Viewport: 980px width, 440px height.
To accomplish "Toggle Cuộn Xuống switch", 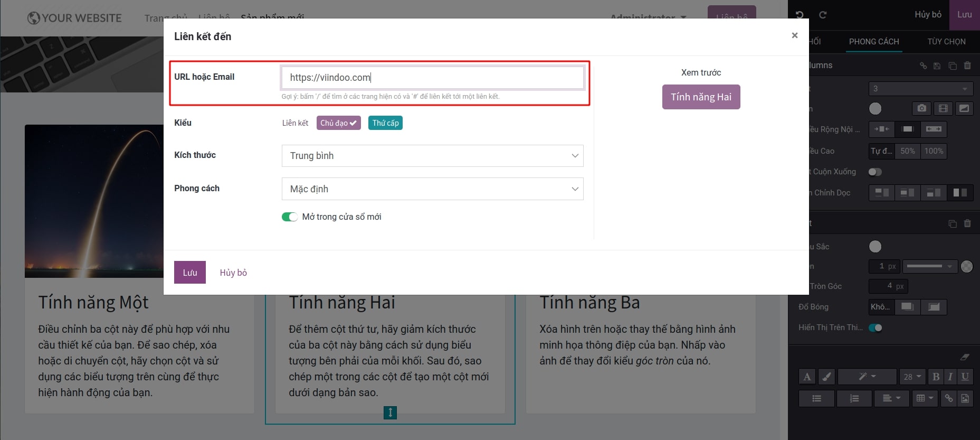I will [x=875, y=172].
